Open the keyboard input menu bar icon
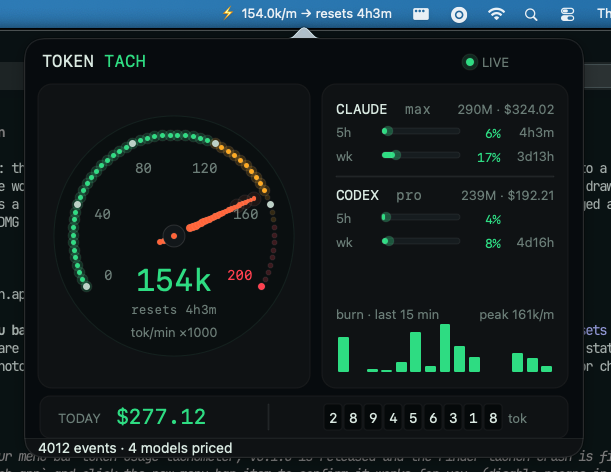Screen dimensions: 611x472 (x=421, y=14)
